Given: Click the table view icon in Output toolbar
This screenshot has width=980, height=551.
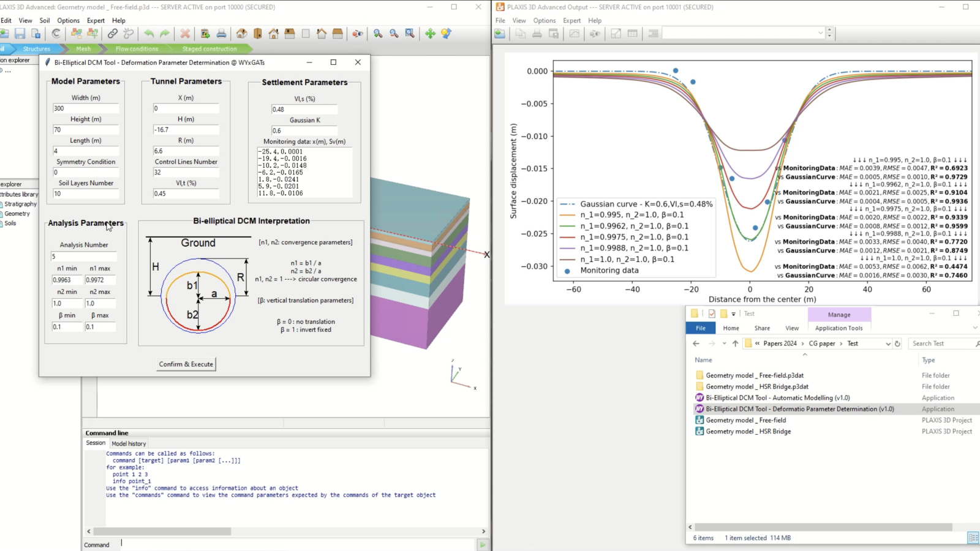Looking at the screenshot, I should tap(633, 34).
